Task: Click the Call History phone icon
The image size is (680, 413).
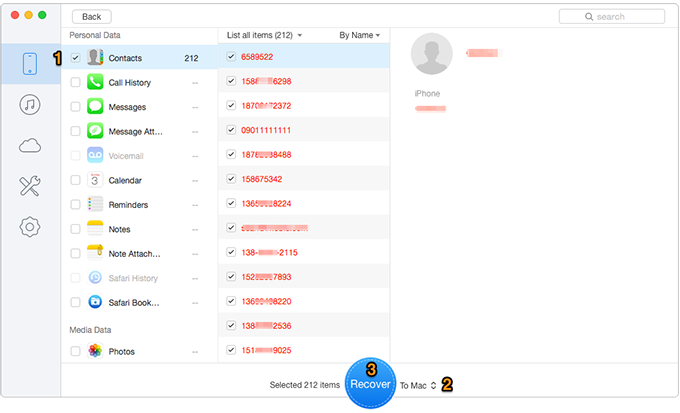Action: tap(95, 82)
